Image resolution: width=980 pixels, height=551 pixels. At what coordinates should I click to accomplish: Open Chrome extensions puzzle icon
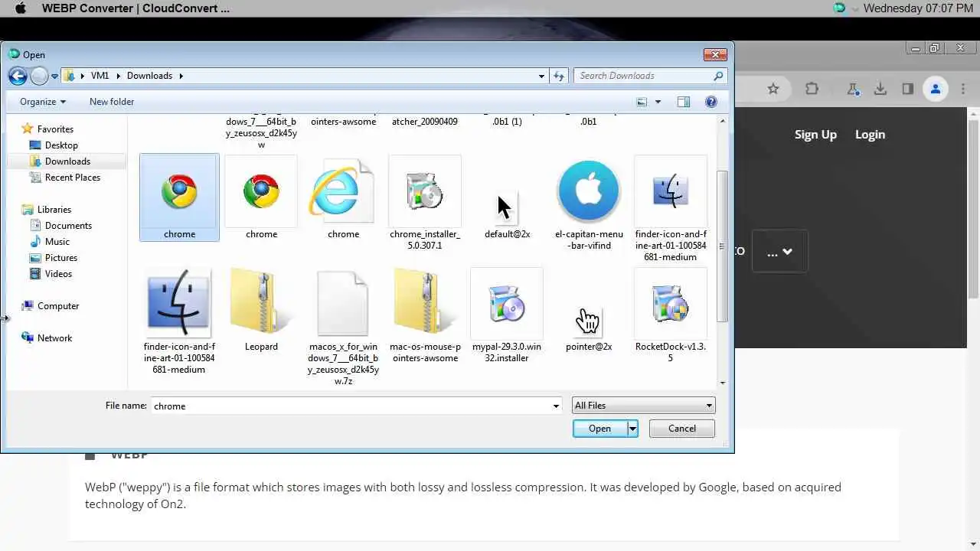pyautogui.click(x=812, y=89)
